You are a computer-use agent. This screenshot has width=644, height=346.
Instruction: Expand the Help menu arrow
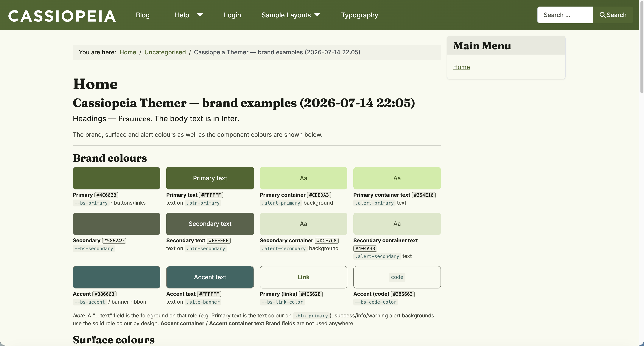click(x=200, y=15)
